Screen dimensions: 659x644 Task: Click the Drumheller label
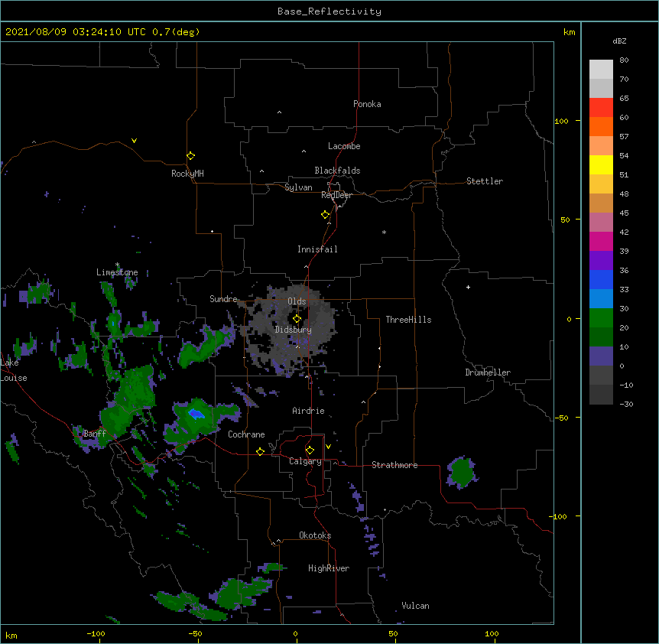click(x=488, y=372)
